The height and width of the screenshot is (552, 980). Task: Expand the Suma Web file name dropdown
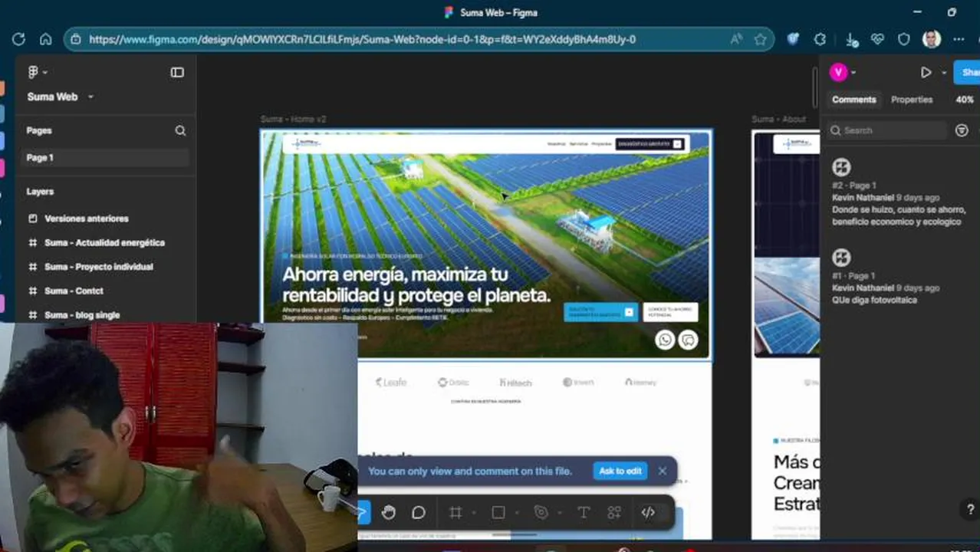90,97
